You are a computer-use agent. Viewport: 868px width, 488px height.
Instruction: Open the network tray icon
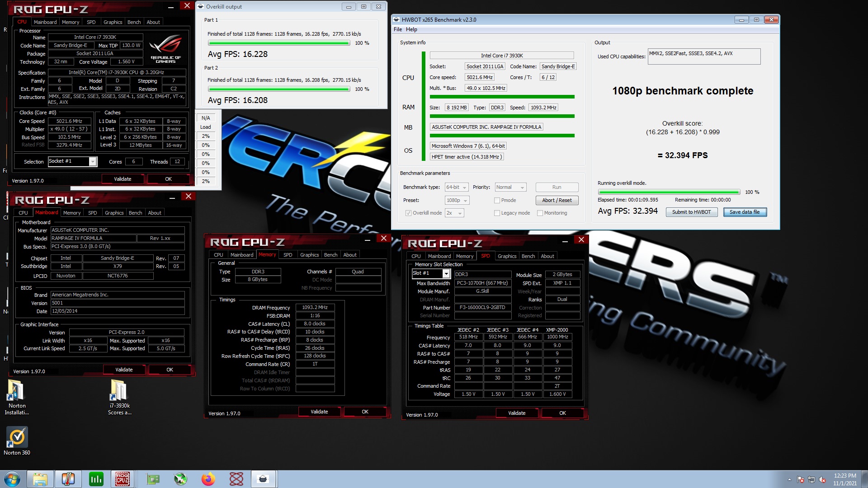(x=811, y=479)
